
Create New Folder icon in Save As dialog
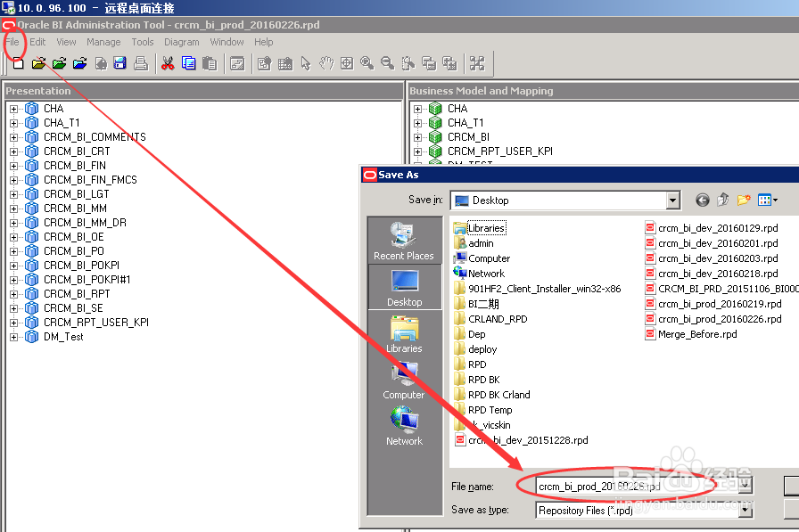tap(744, 201)
